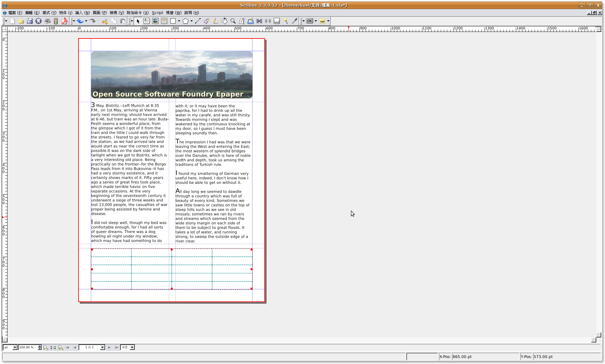Click the Export as PDF icon
The width and height of the screenshot is (605, 364).
64,21
